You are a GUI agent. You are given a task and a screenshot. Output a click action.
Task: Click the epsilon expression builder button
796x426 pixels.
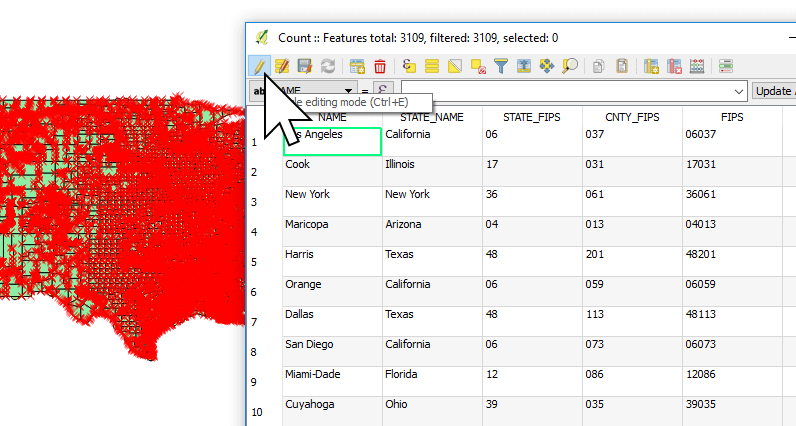point(383,90)
